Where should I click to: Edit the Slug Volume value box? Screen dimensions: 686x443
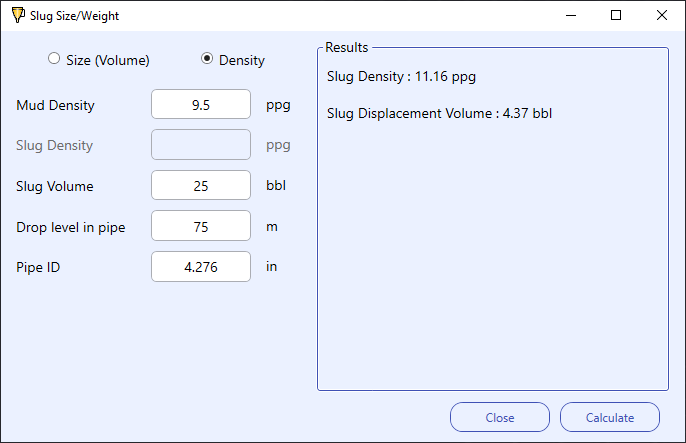[201, 185]
